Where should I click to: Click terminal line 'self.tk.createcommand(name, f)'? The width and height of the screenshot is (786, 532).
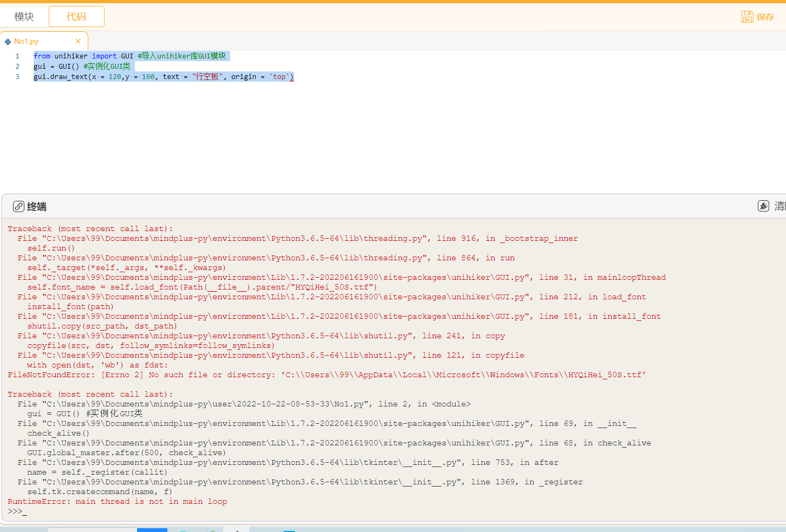pyautogui.click(x=100, y=491)
